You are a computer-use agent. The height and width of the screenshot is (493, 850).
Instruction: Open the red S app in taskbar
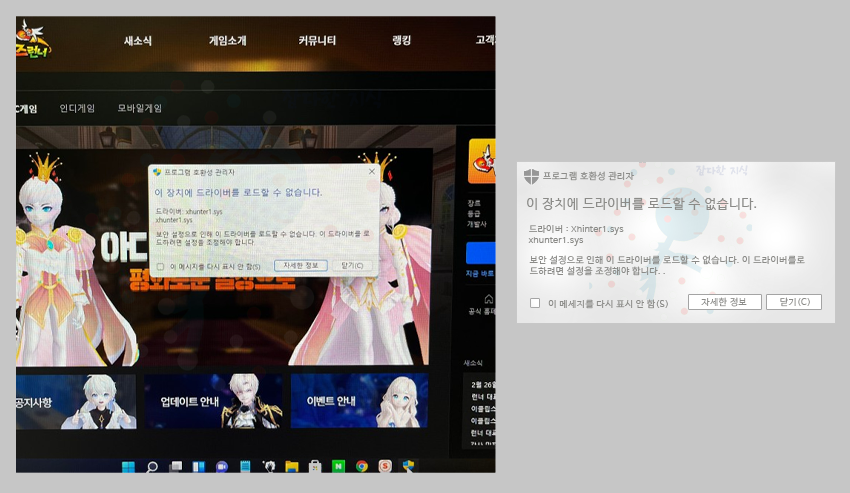tap(385, 466)
